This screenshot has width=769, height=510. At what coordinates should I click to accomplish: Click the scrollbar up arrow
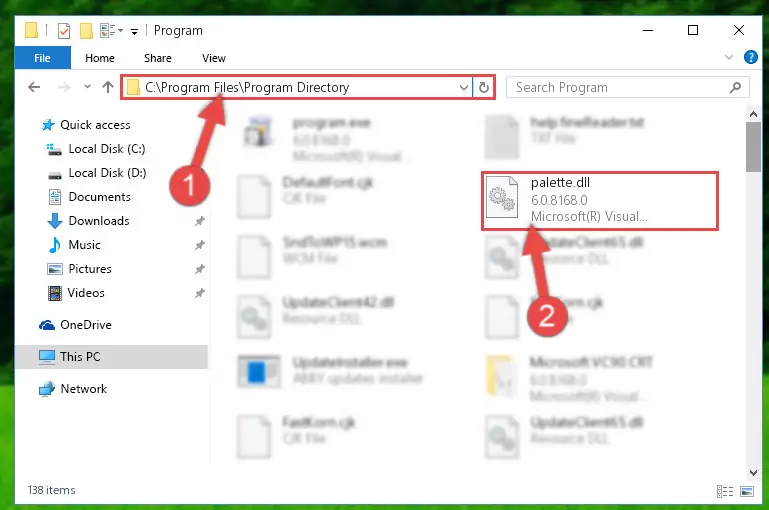tap(753, 114)
